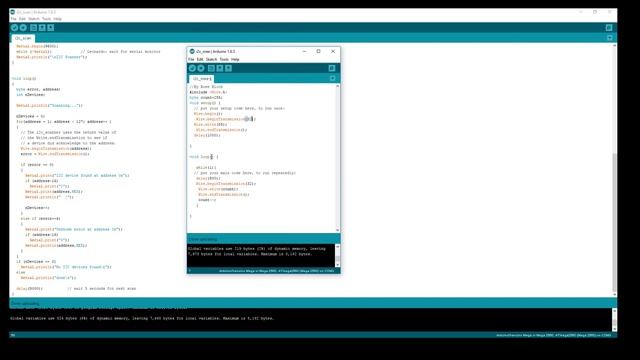Click board info in background window status bar
Viewport: 640px width, 360px height.
pyautogui.click(x=553, y=335)
